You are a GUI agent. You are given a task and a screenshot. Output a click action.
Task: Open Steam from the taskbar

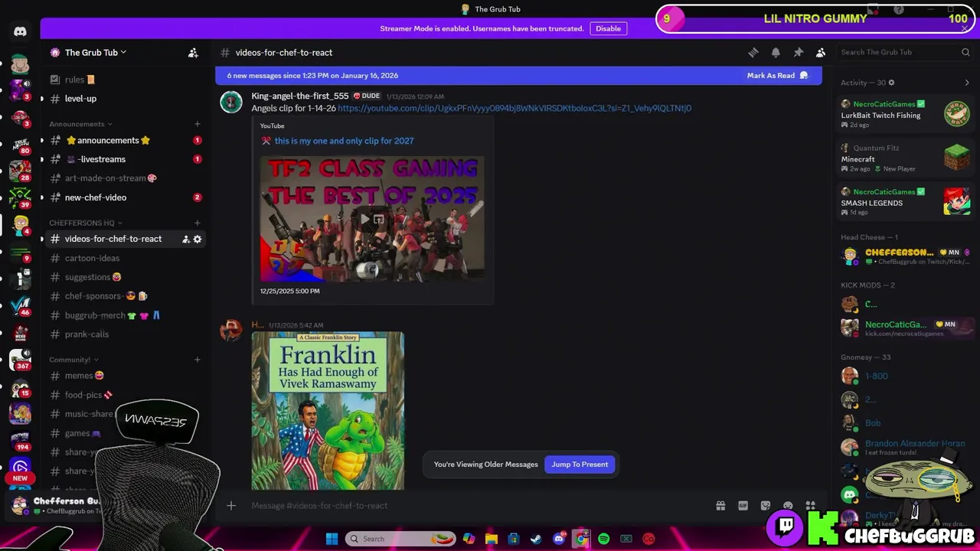[536, 539]
